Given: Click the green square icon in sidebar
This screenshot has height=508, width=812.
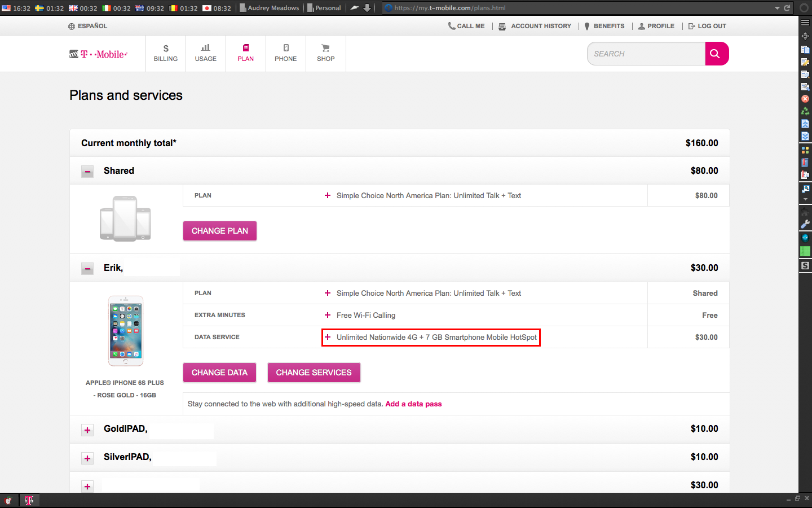Looking at the screenshot, I should click(805, 251).
